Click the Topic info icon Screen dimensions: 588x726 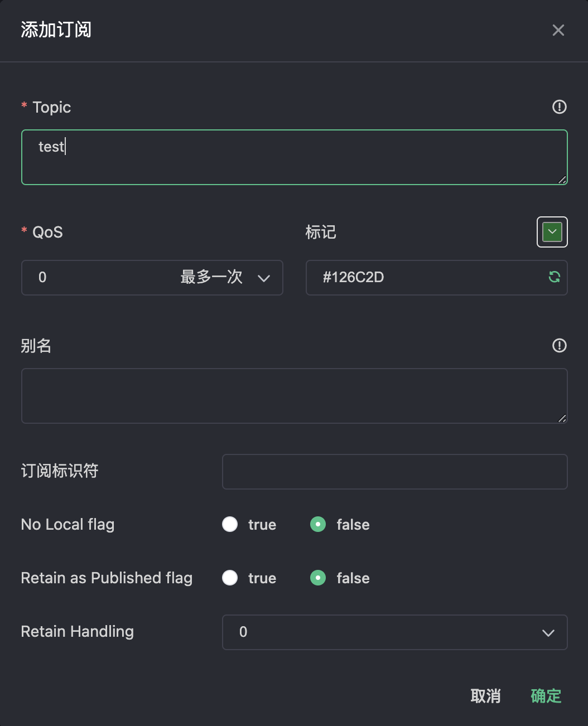[559, 107]
